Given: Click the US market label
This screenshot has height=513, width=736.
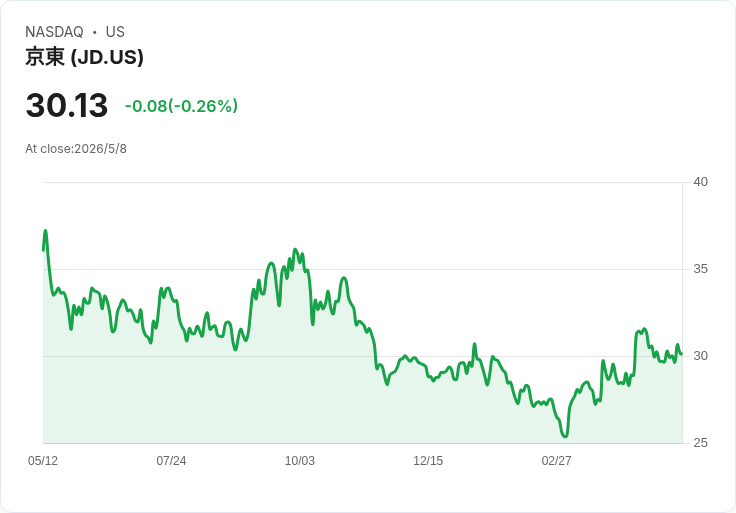Looking at the screenshot, I should point(115,32).
